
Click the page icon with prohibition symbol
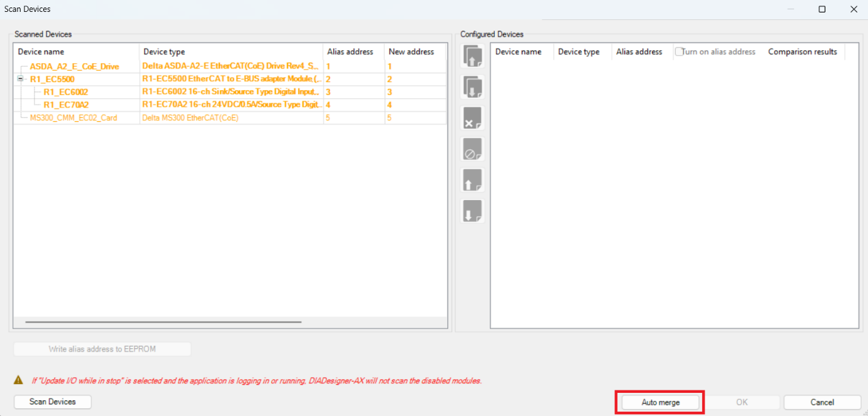tap(472, 150)
